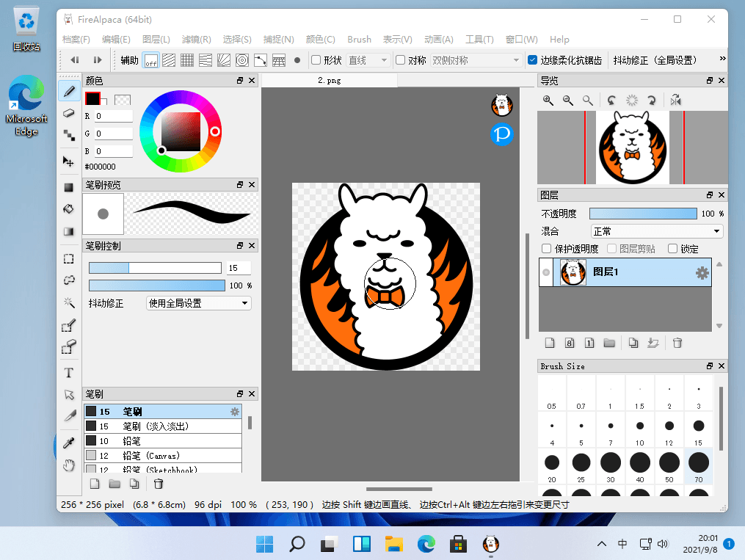This screenshot has width=745, height=560.
Task: Enable radial lines snap
Action: coord(224,60)
